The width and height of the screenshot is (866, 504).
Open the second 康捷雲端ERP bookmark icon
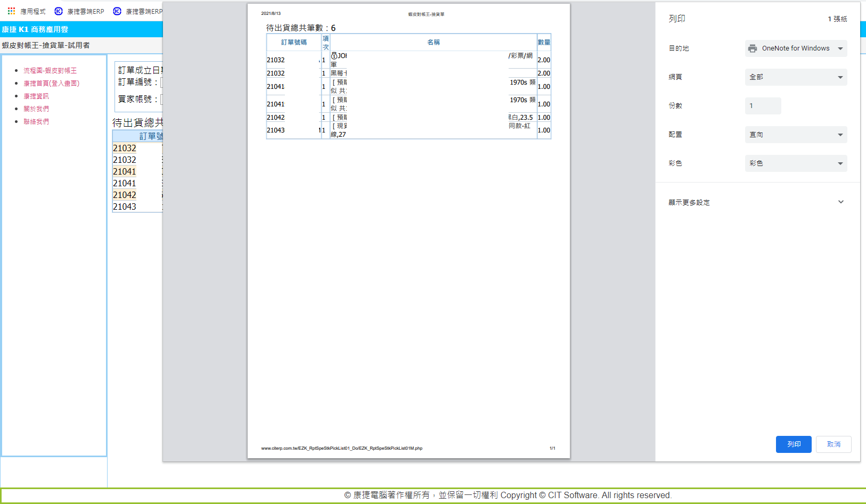pos(117,11)
